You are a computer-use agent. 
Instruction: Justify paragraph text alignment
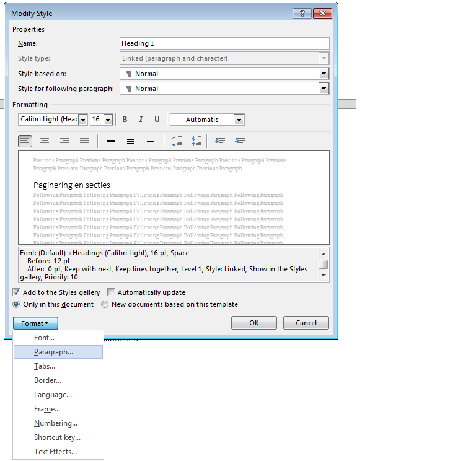84,141
